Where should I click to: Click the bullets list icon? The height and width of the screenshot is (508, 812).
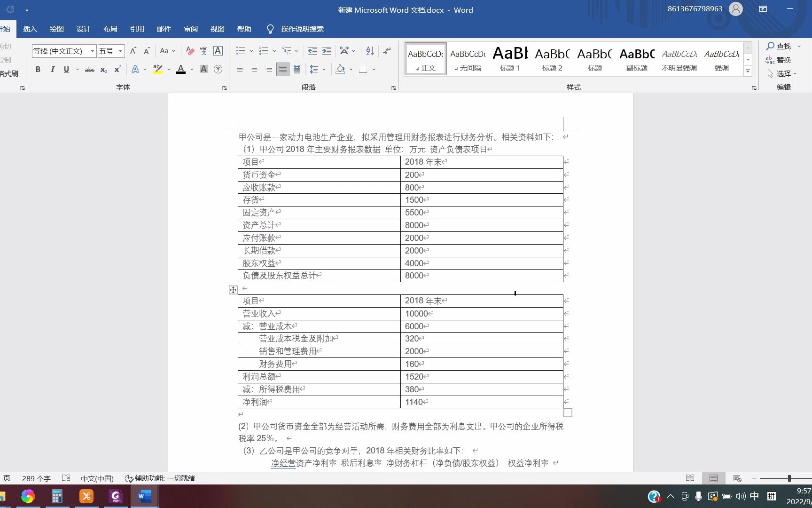(x=241, y=51)
